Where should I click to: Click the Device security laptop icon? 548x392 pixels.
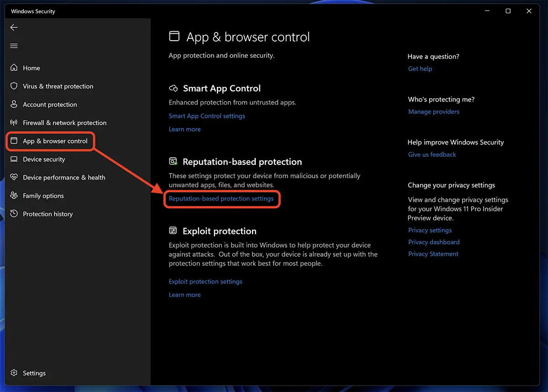tap(14, 159)
